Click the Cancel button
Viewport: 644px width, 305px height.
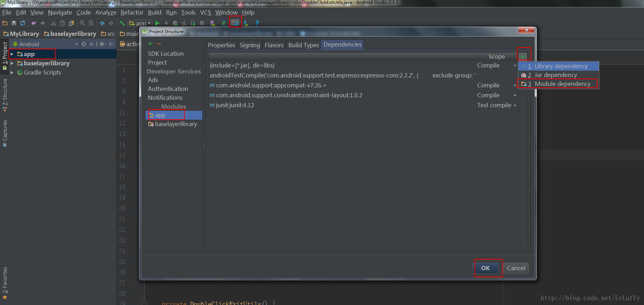click(x=516, y=268)
